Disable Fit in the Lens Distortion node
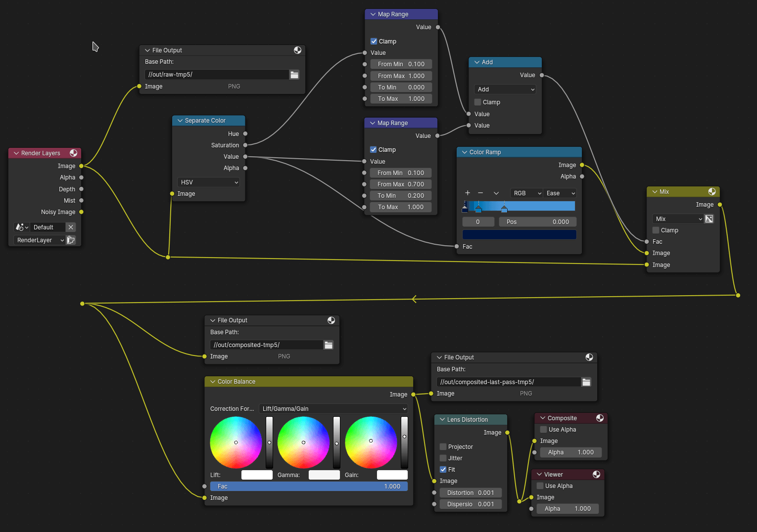This screenshot has width=757, height=532. [x=443, y=469]
